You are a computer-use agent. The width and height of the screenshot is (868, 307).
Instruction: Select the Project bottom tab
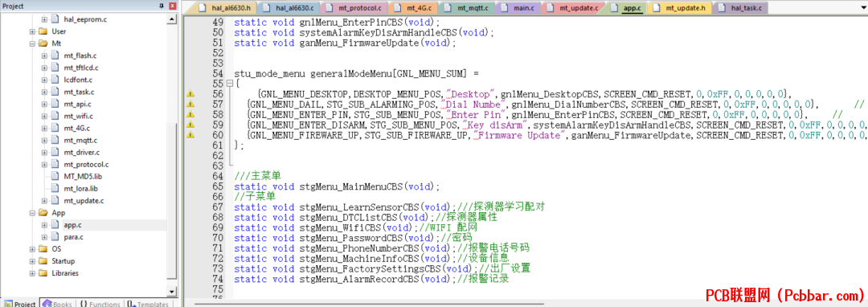coord(20,304)
